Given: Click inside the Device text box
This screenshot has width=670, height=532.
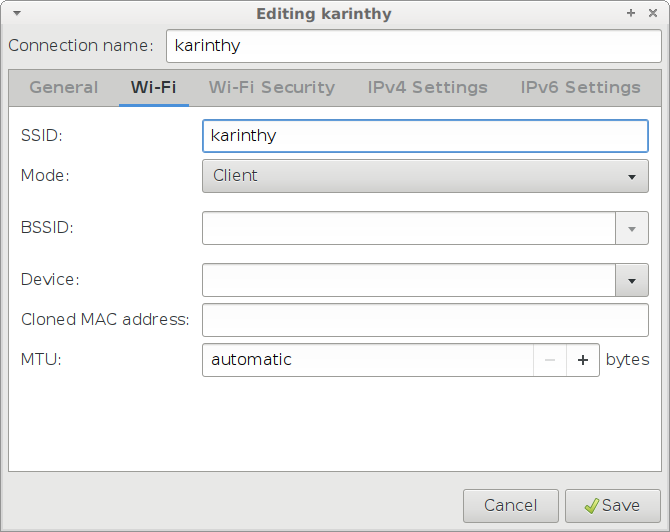Looking at the screenshot, I should click(408, 280).
